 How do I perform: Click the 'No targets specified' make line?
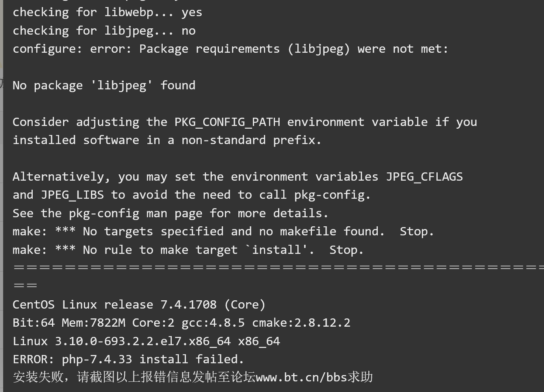pyautogui.click(x=223, y=231)
